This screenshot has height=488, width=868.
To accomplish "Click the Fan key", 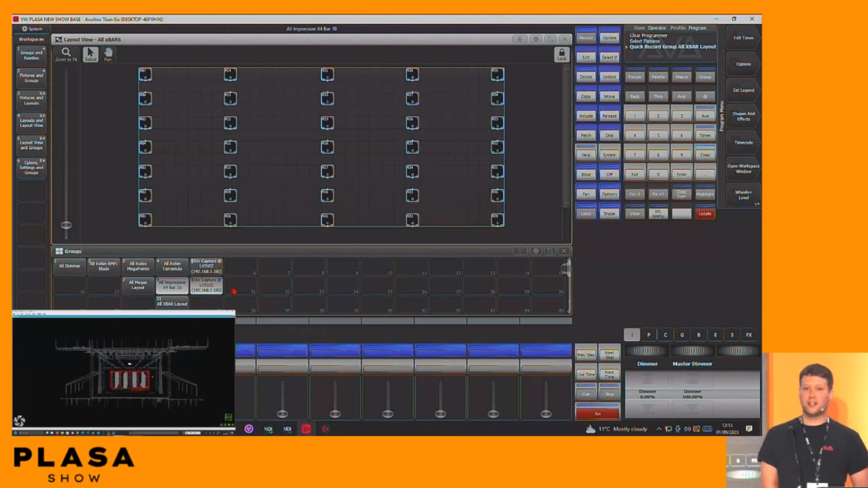I will tap(586, 193).
